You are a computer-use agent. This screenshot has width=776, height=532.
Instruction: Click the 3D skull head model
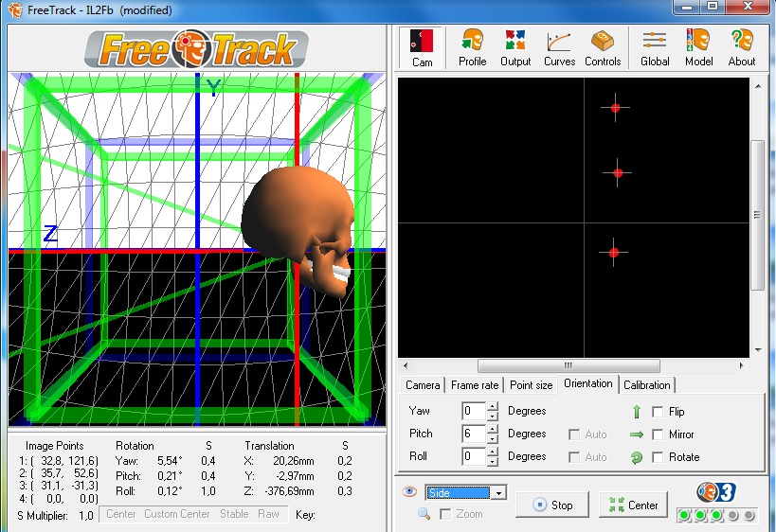298,230
